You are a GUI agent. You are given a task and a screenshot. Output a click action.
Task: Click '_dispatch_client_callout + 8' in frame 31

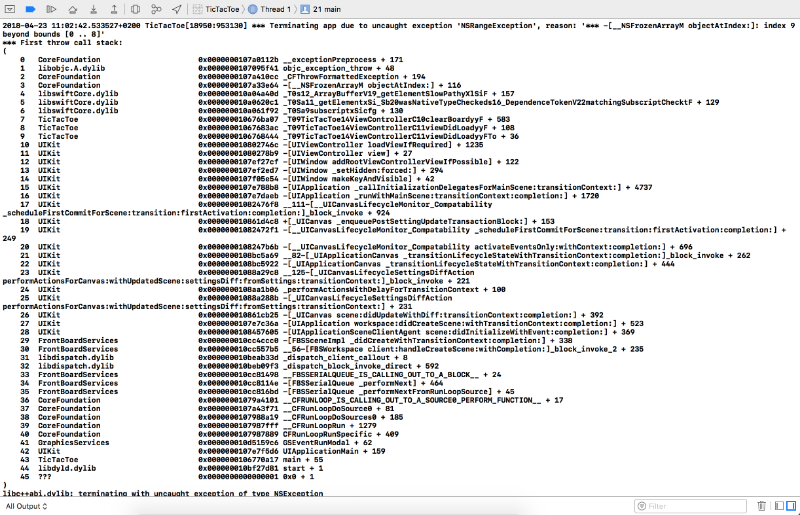click(345, 358)
